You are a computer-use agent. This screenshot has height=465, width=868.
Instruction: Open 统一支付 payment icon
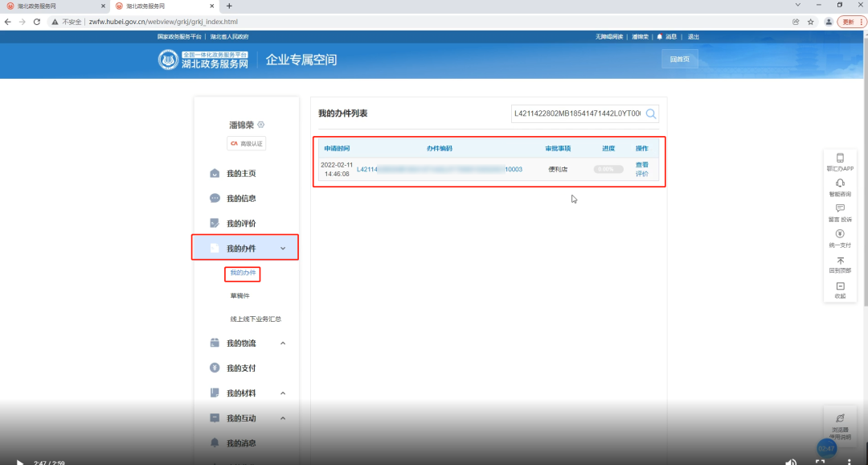840,234
